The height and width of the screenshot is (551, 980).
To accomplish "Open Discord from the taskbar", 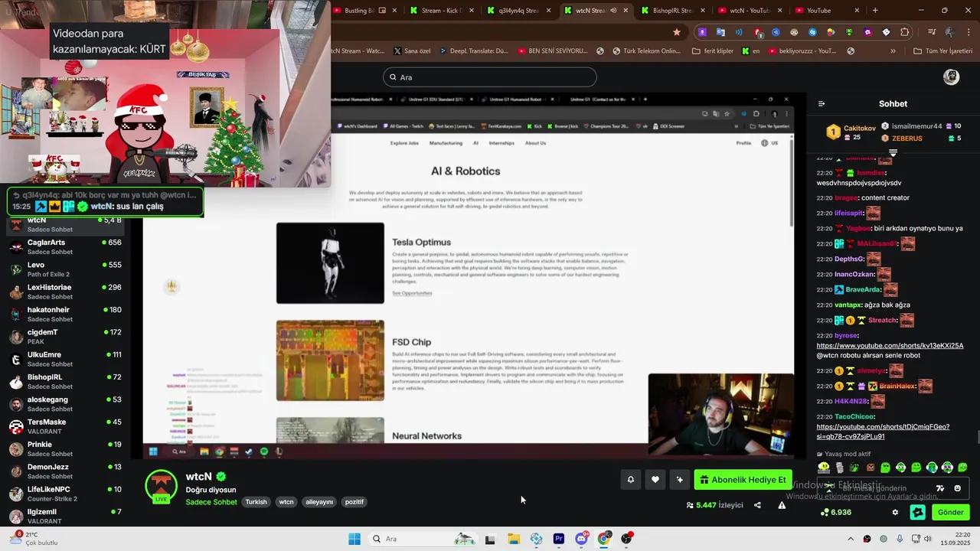I will click(x=581, y=539).
